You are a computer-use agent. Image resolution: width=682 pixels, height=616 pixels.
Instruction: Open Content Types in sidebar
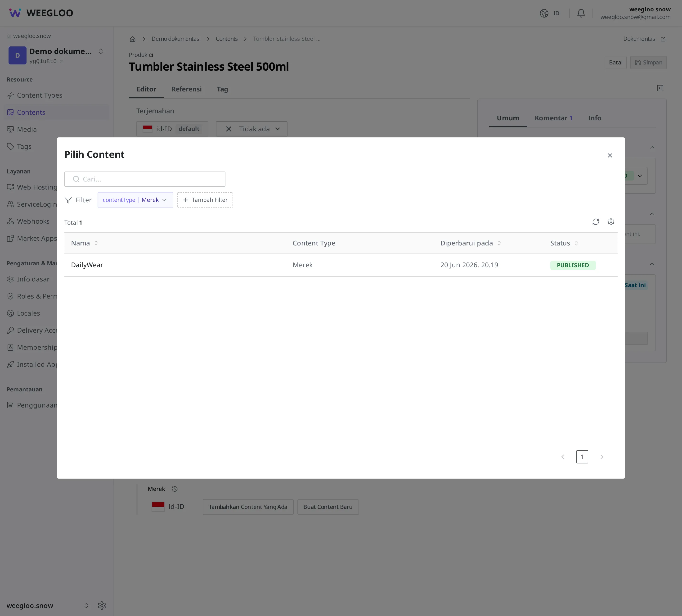coord(57,95)
